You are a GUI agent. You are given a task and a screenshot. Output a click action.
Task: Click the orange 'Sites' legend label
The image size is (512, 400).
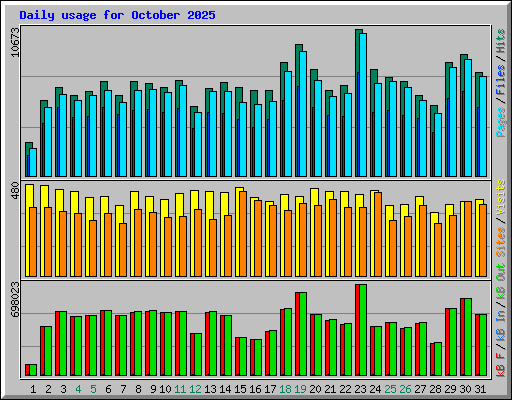pyautogui.click(x=501, y=242)
